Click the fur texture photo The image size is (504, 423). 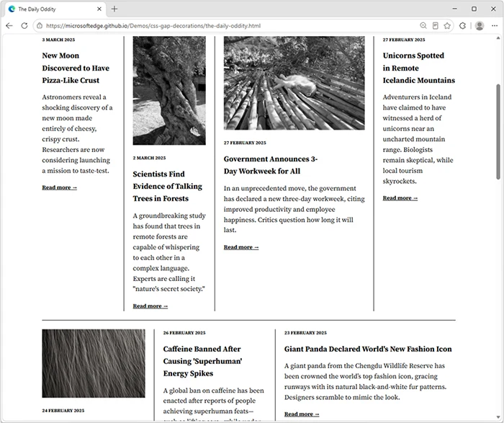point(94,363)
